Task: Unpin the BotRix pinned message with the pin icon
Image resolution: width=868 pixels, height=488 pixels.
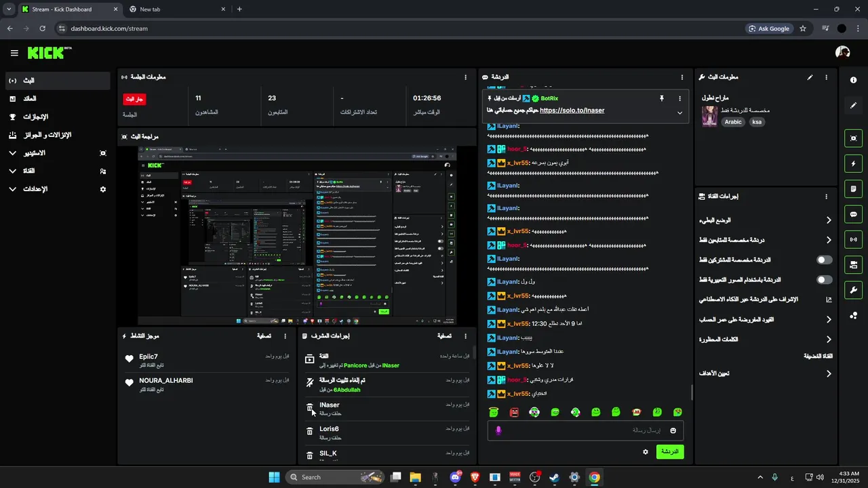Action: pos(662,98)
